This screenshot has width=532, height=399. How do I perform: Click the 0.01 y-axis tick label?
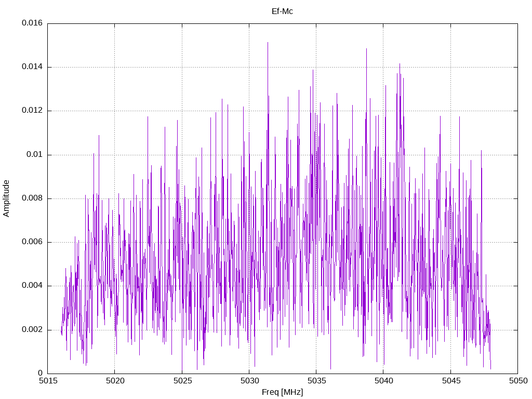[x=35, y=155]
